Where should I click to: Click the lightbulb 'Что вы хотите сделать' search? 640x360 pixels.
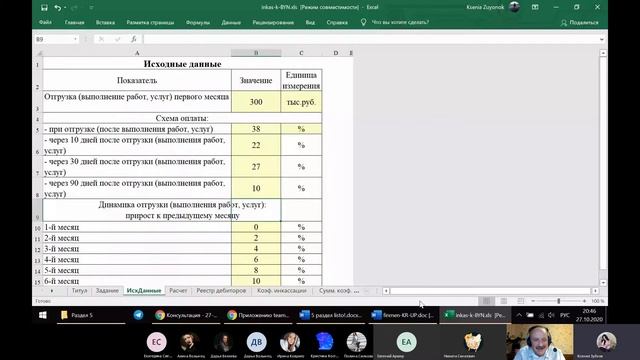point(395,22)
